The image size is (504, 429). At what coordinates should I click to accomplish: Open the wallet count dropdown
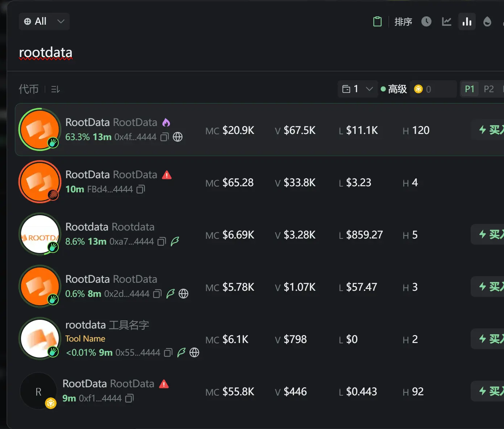tap(358, 89)
